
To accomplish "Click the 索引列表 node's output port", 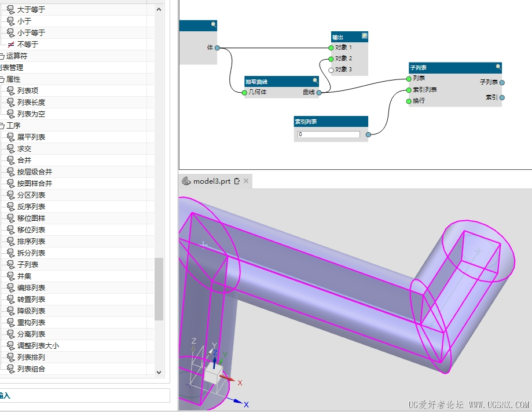I will (x=369, y=134).
